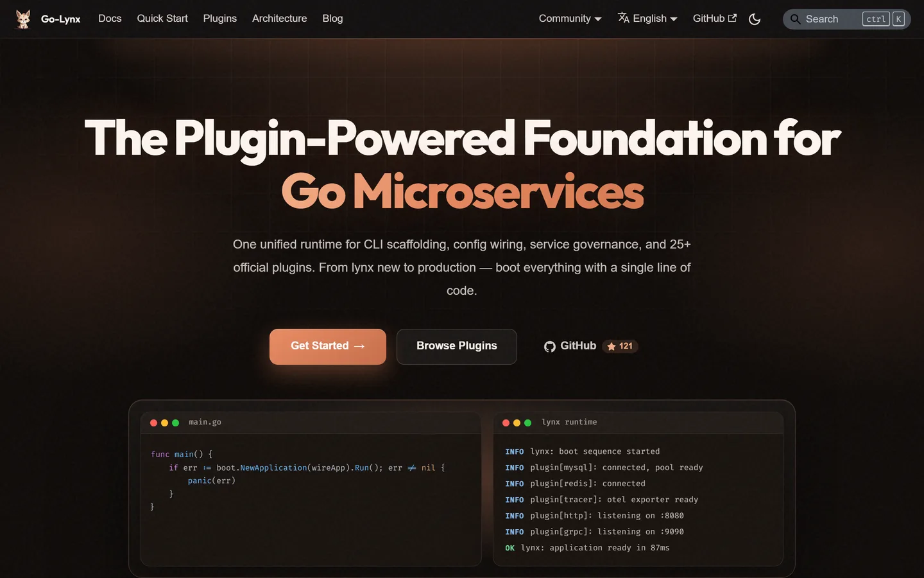The height and width of the screenshot is (578, 924).
Task: Click log line 'plugin[grpc]: listening on :9090'
Action: click(595, 532)
